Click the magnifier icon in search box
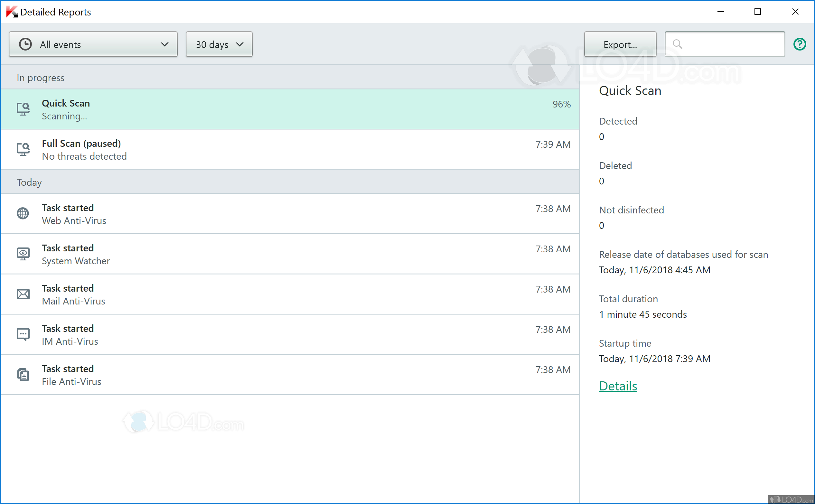 [x=677, y=44]
